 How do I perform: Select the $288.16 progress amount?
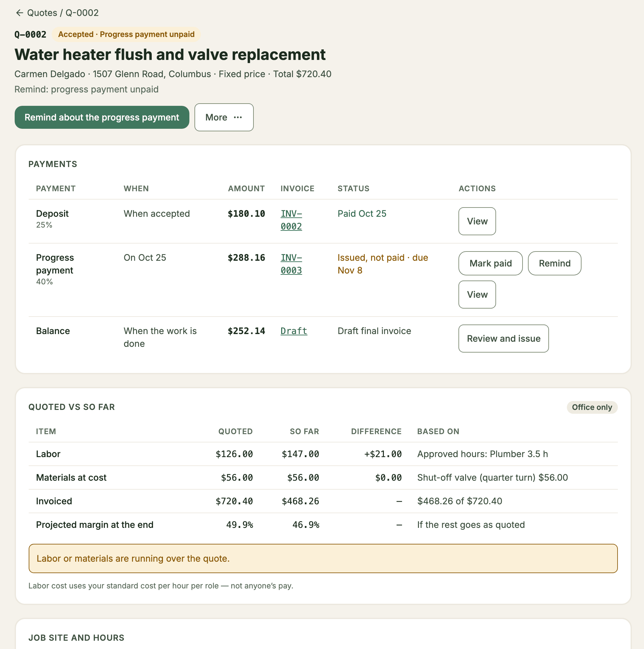pos(246,258)
